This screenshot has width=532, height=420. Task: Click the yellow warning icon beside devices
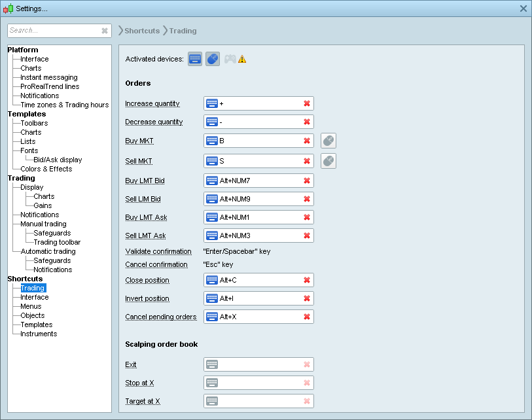pyautogui.click(x=242, y=59)
